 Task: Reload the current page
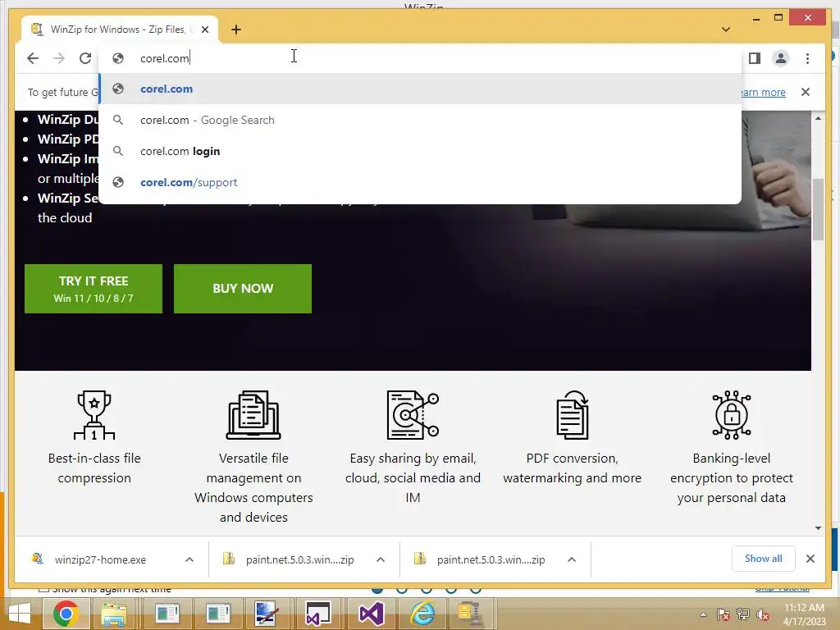tap(85, 58)
